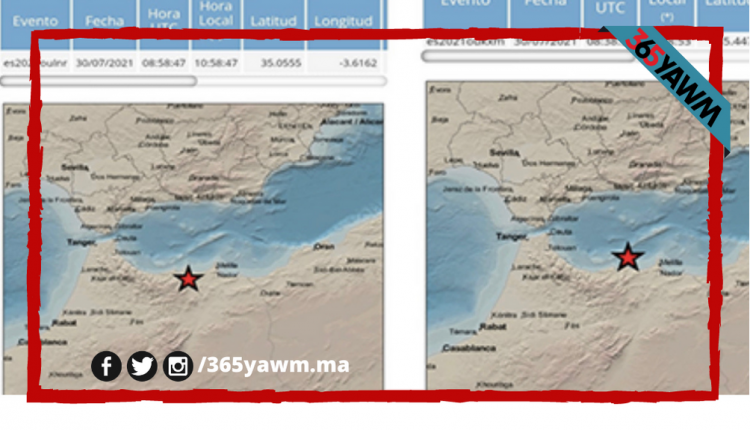Open the /365yawm.ma link text
The height and width of the screenshot is (430, 750).
[273, 366]
